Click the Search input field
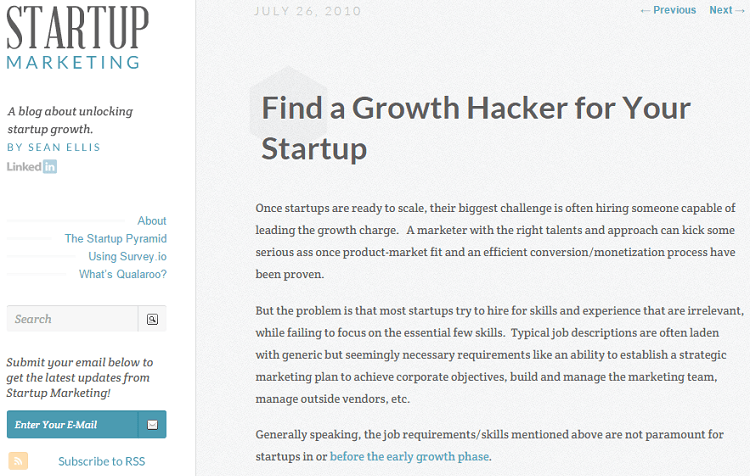This screenshot has height=476, width=750. [x=72, y=319]
